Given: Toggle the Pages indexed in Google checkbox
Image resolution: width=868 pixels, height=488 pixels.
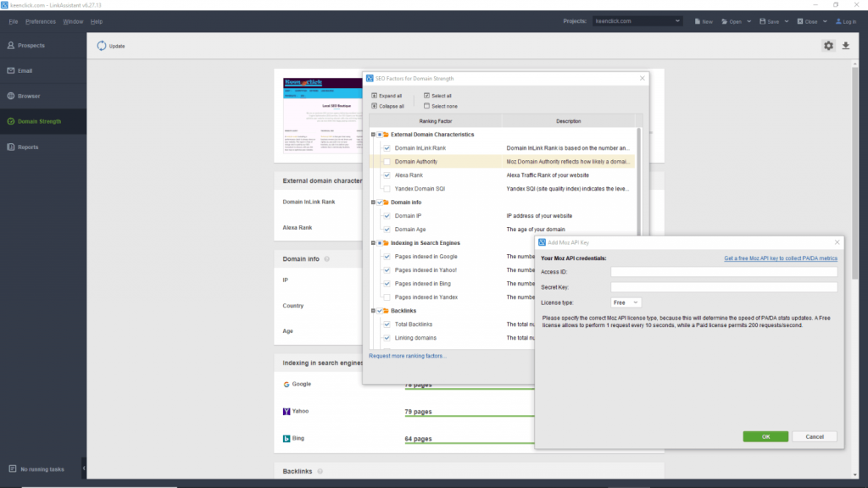Looking at the screenshot, I should (x=387, y=257).
